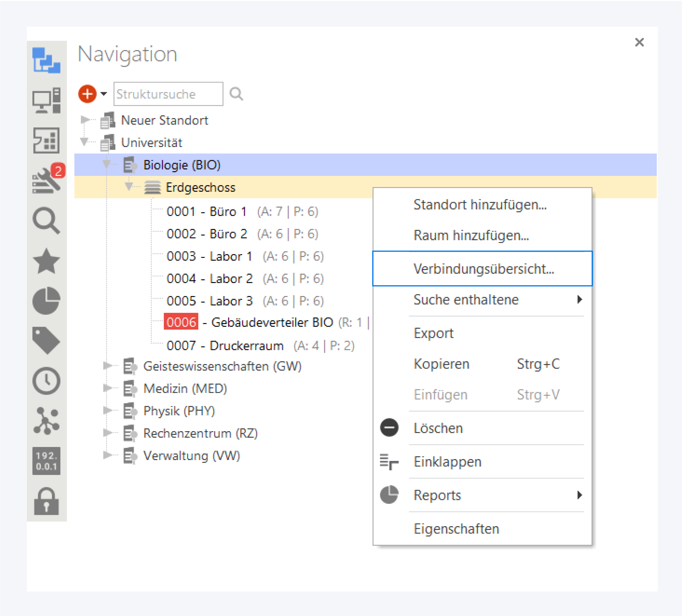Open the tag icon in sidebar
682x616 pixels.
coord(46,340)
